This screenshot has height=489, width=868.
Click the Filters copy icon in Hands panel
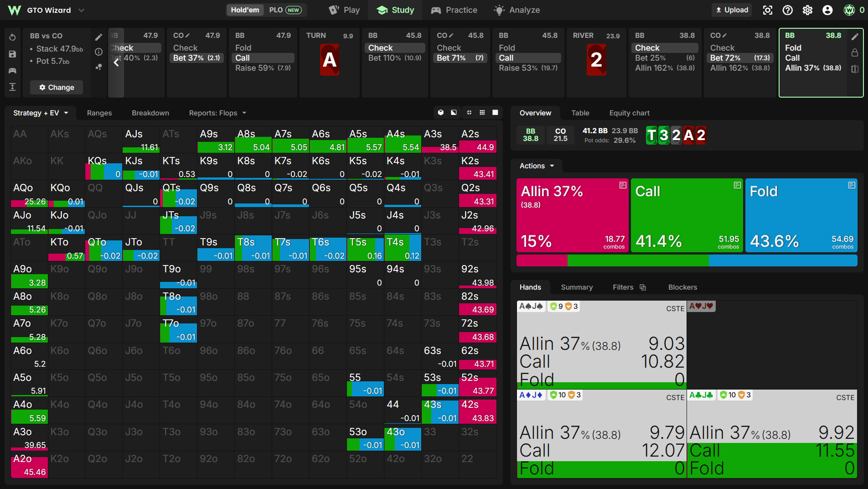(x=643, y=287)
